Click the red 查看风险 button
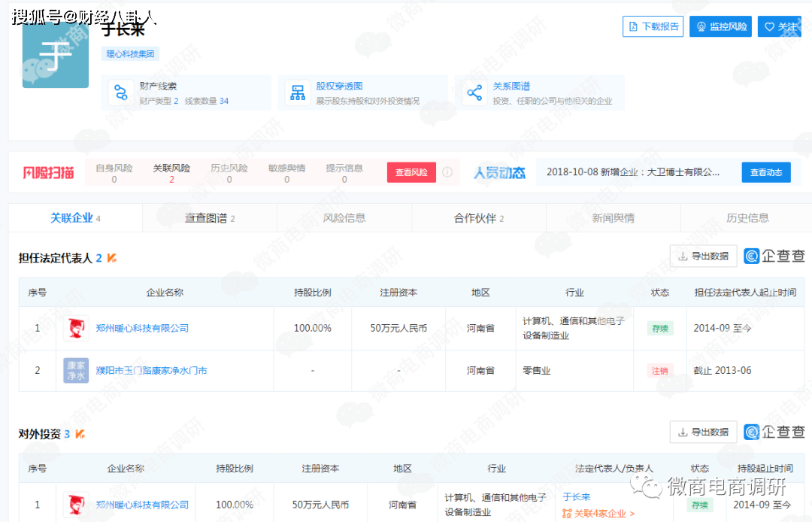The height and width of the screenshot is (522, 812). 411,172
